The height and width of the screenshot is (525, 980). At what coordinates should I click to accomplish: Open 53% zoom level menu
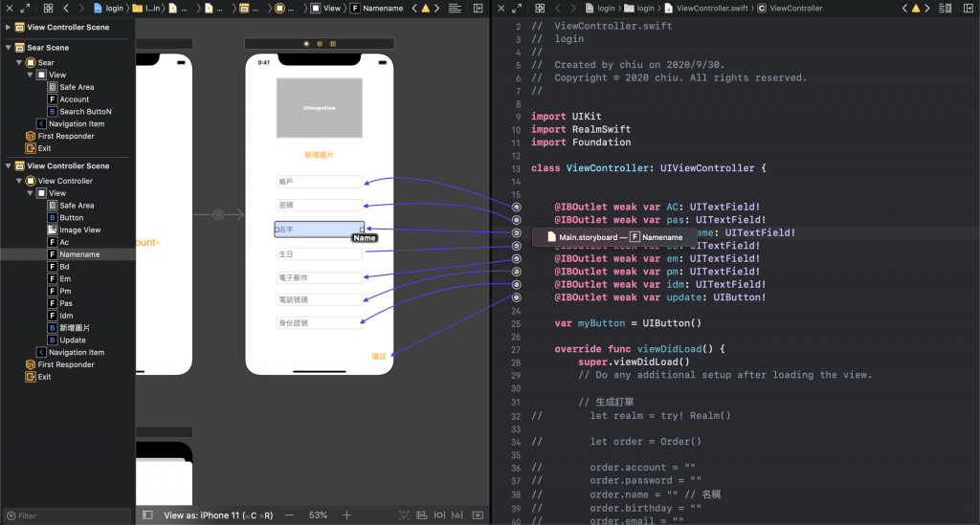(318, 515)
